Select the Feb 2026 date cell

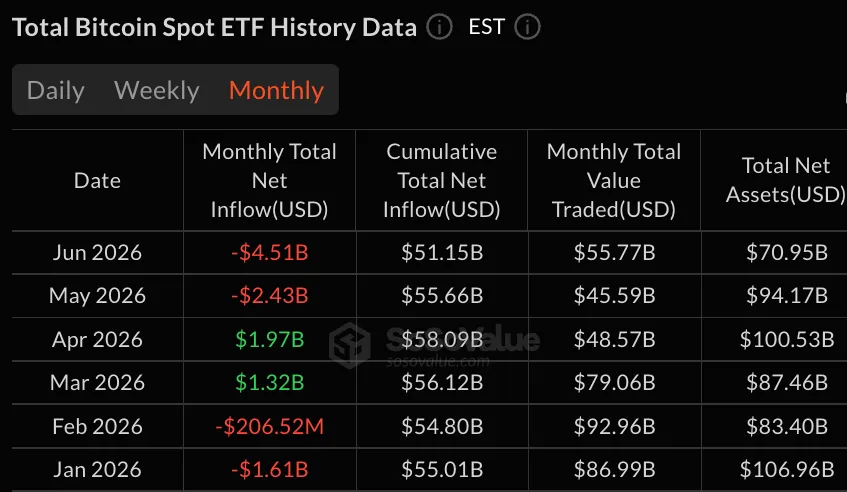click(x=97, y=426)
